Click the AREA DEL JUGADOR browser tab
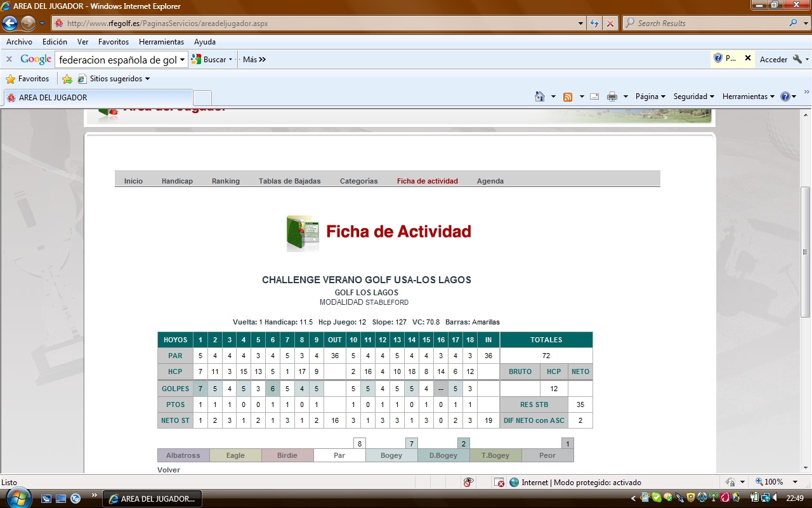Screen dimensions: 812x508 tap(98, 98)
